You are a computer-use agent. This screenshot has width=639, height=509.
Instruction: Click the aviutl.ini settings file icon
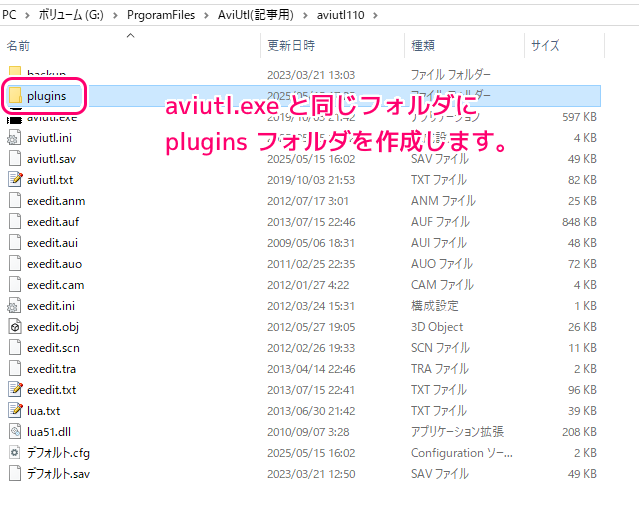[14, 138]
